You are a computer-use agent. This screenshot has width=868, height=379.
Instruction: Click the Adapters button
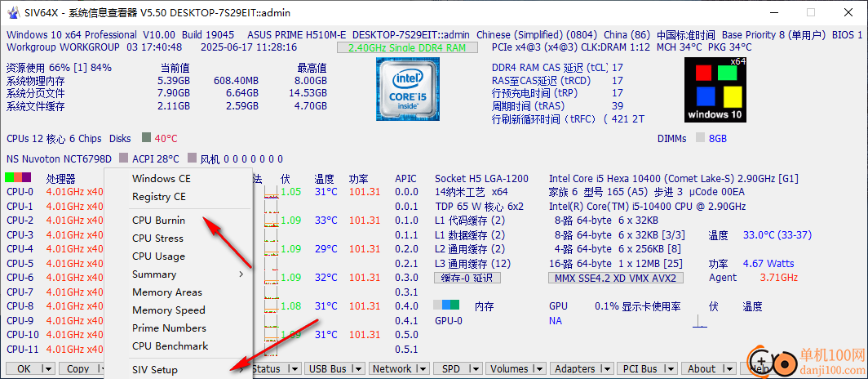[575, 369]
